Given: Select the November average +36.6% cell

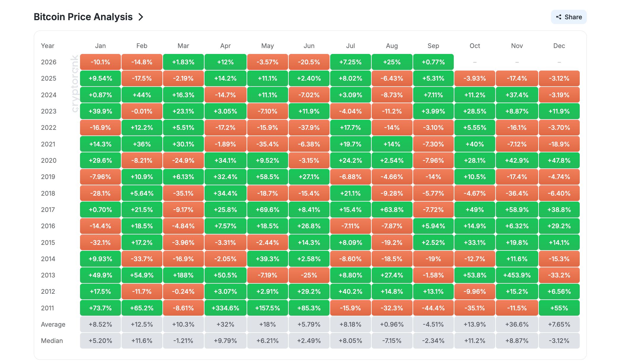Looking at the screenshot, I should (517, 324).
